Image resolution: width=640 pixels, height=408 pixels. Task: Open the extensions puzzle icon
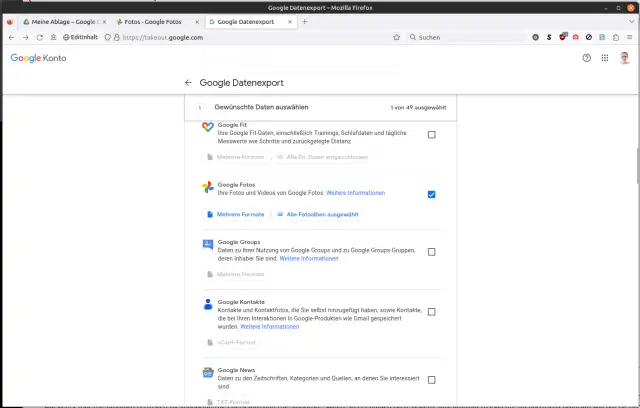(x=616, y=37)
